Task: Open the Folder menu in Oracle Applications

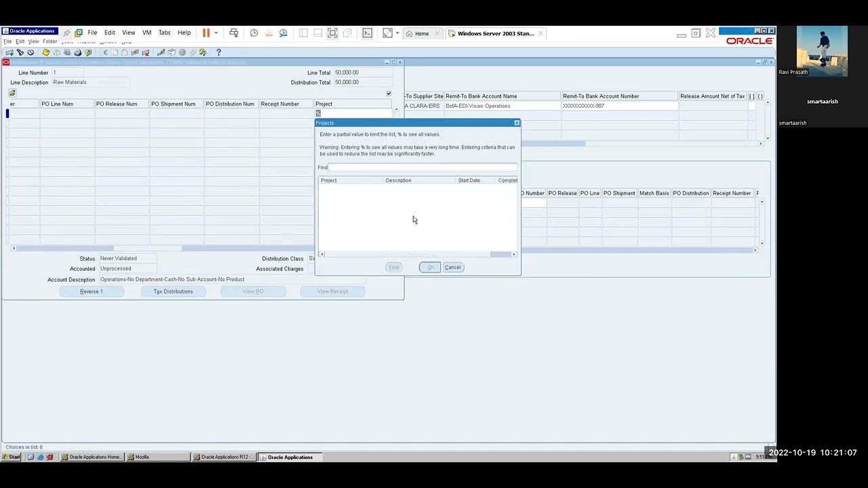Action: click(x=50, y=41)
